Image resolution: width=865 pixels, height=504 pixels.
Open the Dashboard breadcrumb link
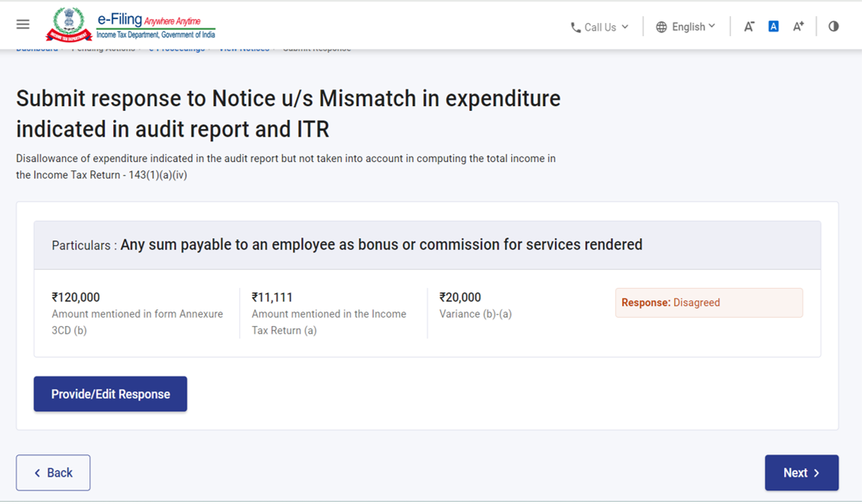click(37, 49)
